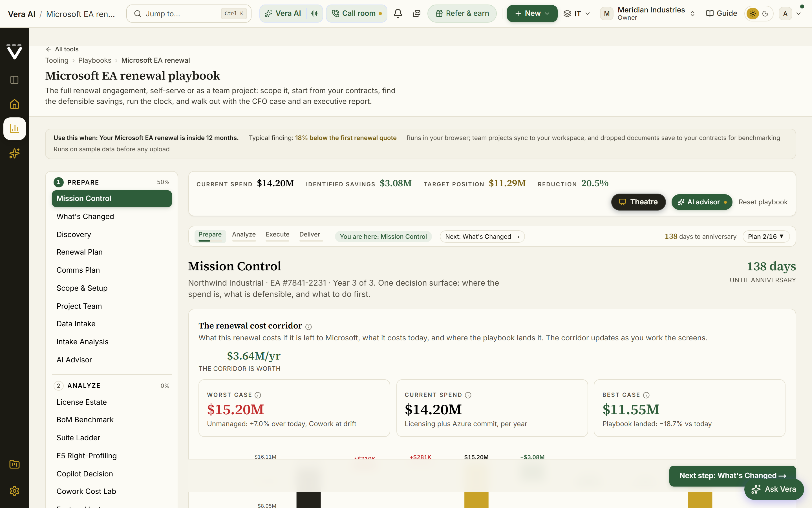Click the Vera AI breadcrumb in header

coord(21,14)
